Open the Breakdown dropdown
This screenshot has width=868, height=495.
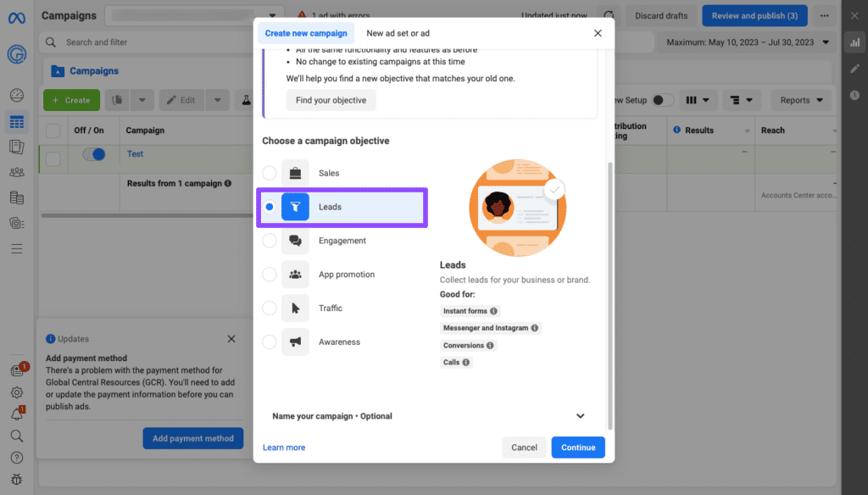741,100
